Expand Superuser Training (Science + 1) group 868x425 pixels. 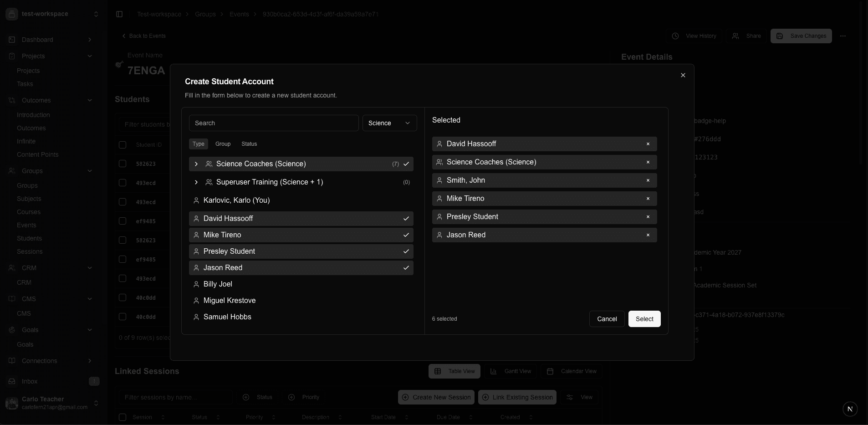tap(196, 182)
